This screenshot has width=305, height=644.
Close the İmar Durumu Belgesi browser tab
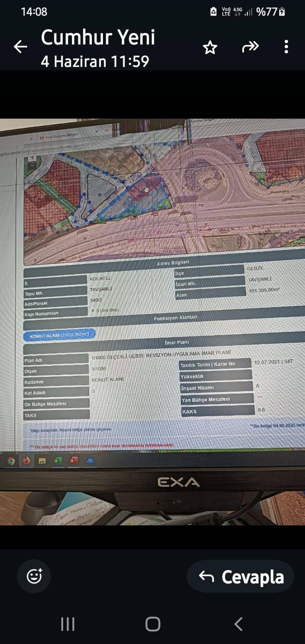click(x=97, y=132)
